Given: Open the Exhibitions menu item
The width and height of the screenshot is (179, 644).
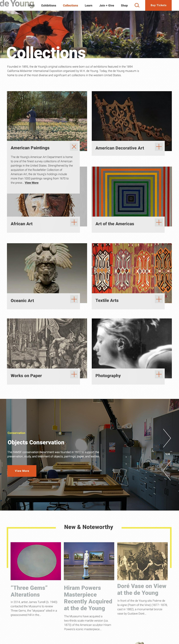Looking at the screenshot, I should (49, 5).
